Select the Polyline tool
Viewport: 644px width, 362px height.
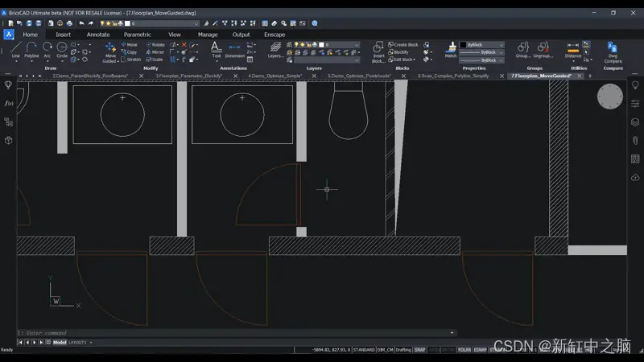[31, 50]
